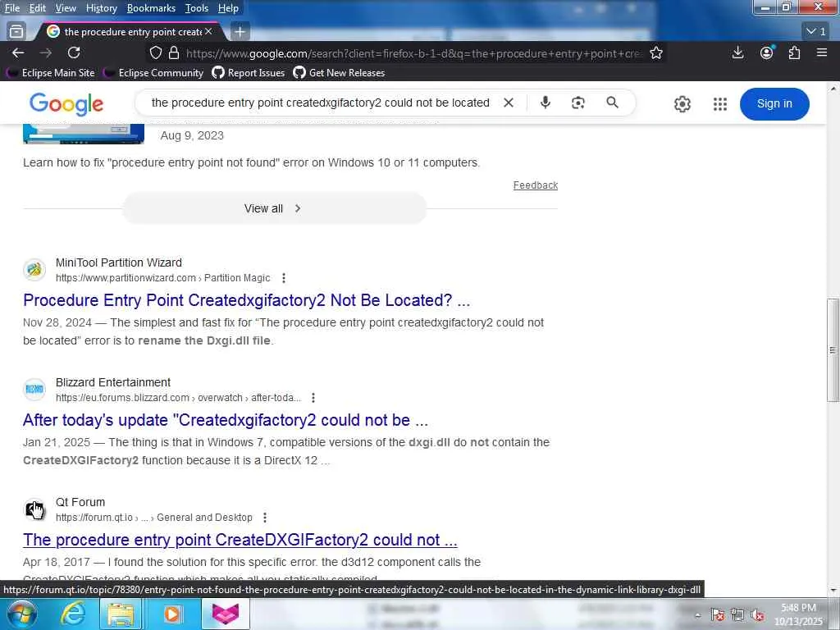
Task: Open extensions puzzle icon
Action: click(x=794, y=52)
